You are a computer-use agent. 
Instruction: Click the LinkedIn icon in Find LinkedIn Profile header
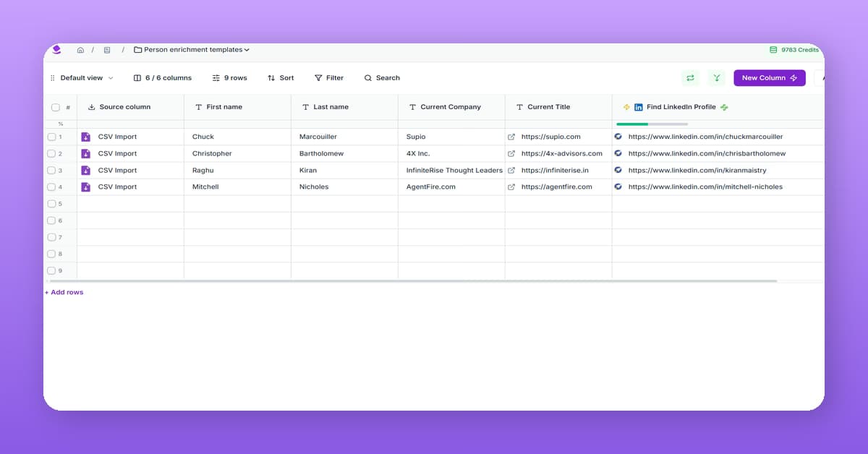[638, 106]
